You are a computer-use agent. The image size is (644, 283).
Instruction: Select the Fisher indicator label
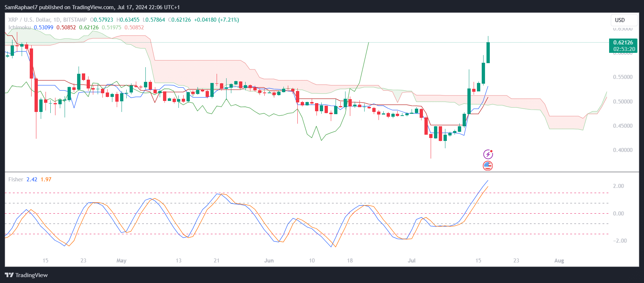click(x=16, y=179)
